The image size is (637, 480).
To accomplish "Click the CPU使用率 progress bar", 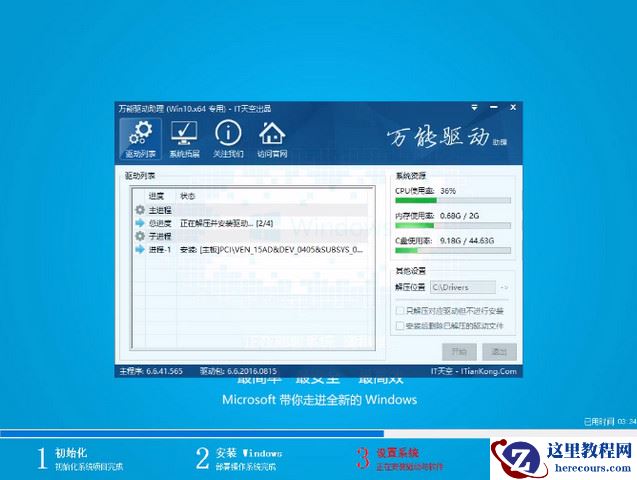I will [453, 201].
